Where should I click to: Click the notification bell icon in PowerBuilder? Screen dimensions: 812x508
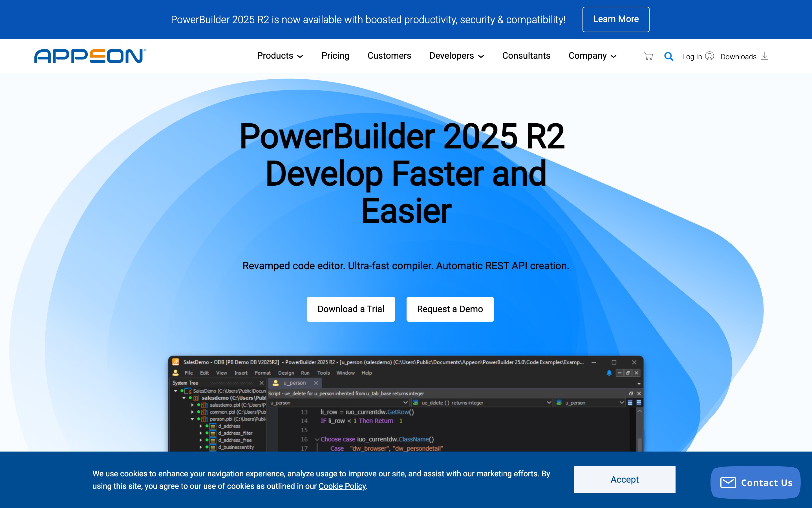pyautogui.click(x=609, y=373)
